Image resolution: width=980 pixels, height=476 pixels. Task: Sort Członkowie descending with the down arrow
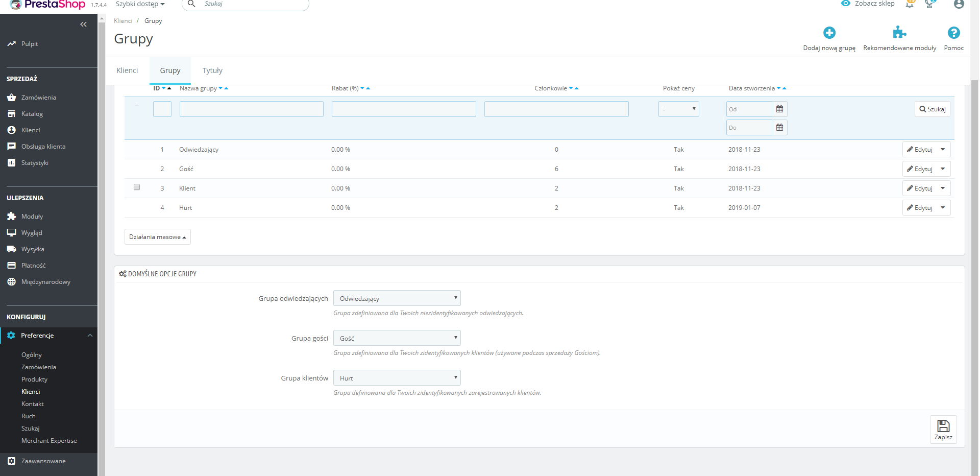pyautogui.click(x=571, y=88)
